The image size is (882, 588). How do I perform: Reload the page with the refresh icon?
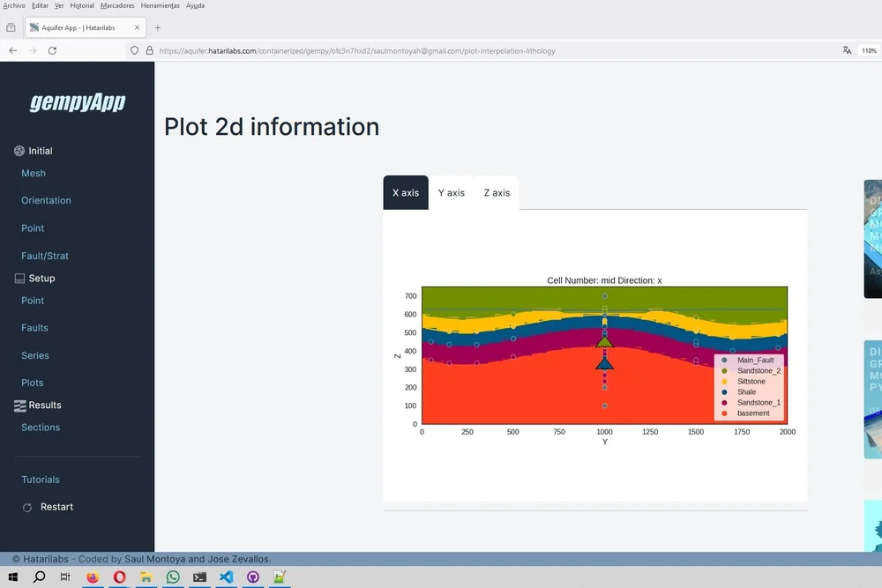click(x=52, y=50)
